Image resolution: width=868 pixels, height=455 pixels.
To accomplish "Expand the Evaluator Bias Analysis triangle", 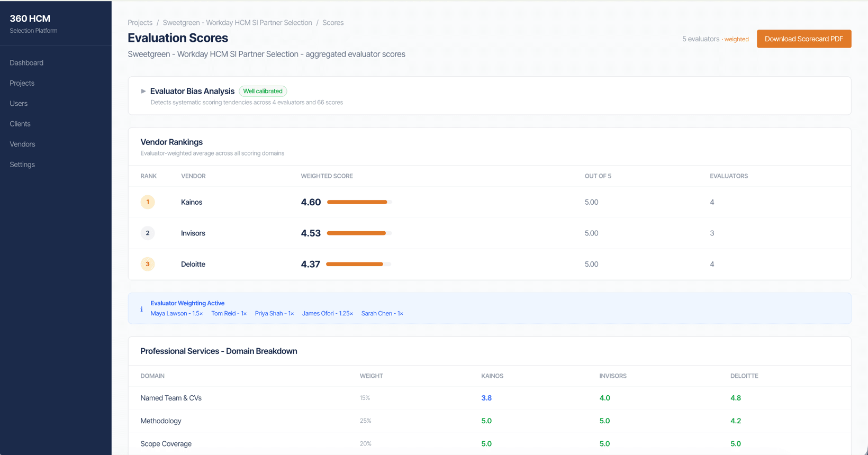I will click(x=143, y=91).
